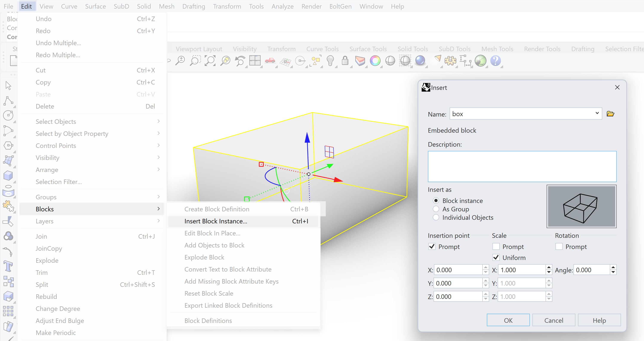Open the block Name dropdown
The image size is (644, 341).
(x=597, y=114)
